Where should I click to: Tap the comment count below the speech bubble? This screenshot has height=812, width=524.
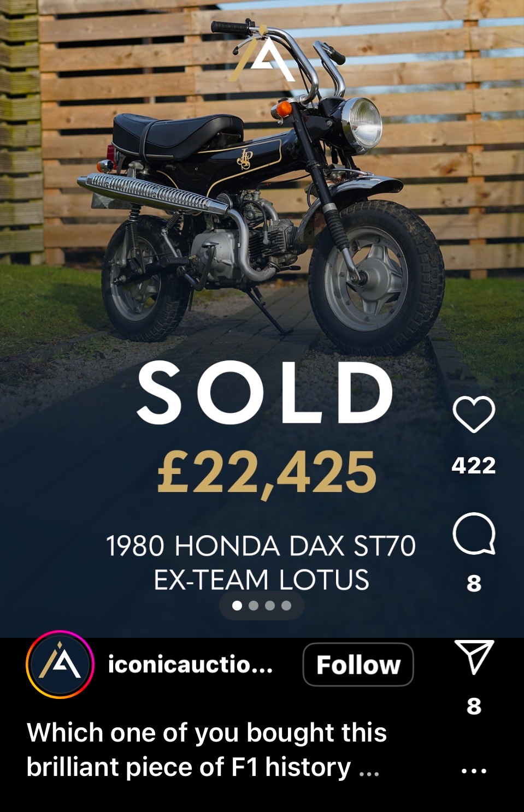[x=474, y=583]
